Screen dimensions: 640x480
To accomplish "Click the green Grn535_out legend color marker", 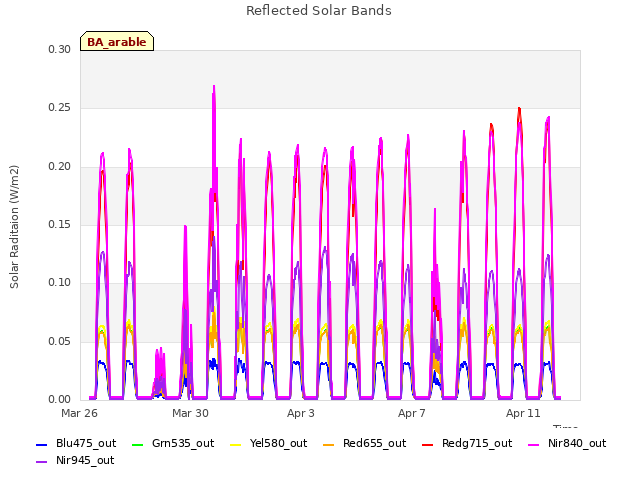I will [138, 444].
